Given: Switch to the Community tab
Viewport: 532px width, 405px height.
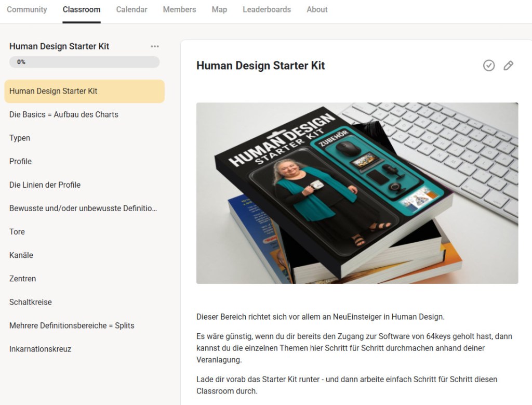Looking at the screenshot, I should tap(27, 9).
